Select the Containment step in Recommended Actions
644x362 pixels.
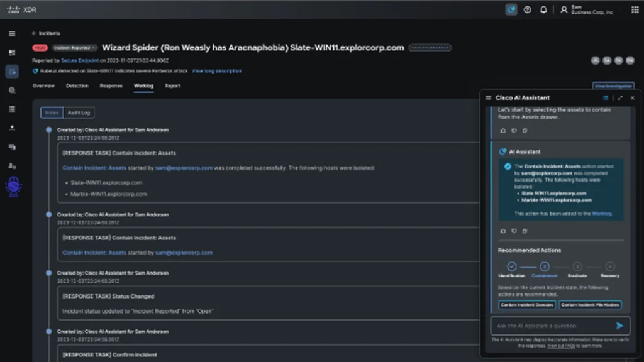(x=545, y=270)
